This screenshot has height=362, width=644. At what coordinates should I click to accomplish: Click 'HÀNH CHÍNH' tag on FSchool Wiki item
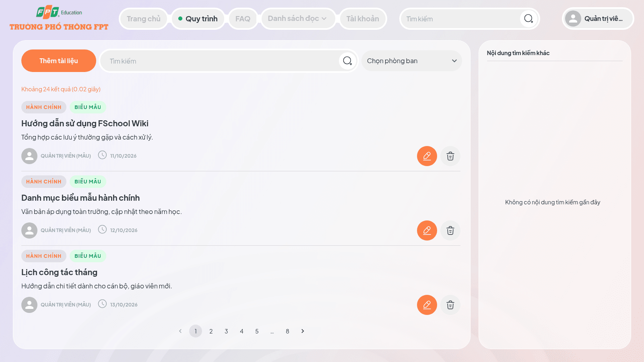(44, 107)
